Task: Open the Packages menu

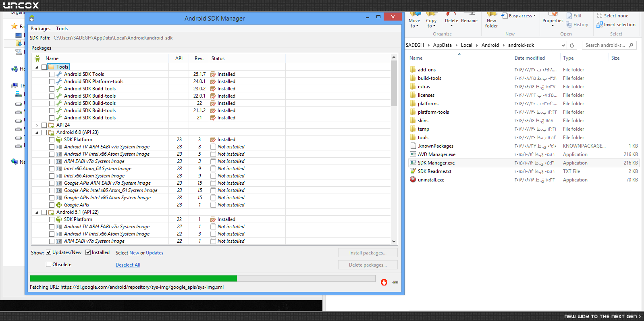Action: (x=40, y=29)
